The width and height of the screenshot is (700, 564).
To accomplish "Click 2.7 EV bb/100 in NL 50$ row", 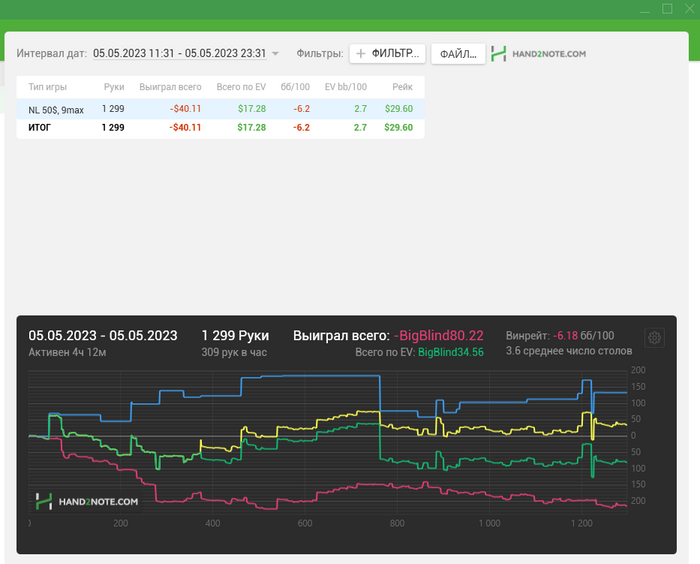I will click(x=360, y=109).
